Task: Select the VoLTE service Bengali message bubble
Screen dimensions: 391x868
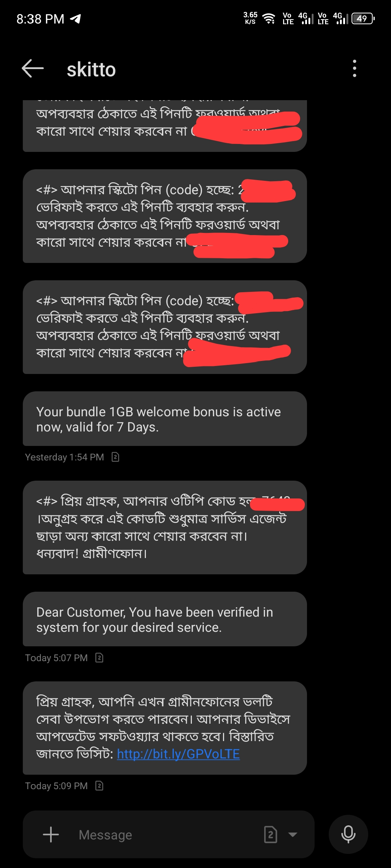Action: point(165,728)
